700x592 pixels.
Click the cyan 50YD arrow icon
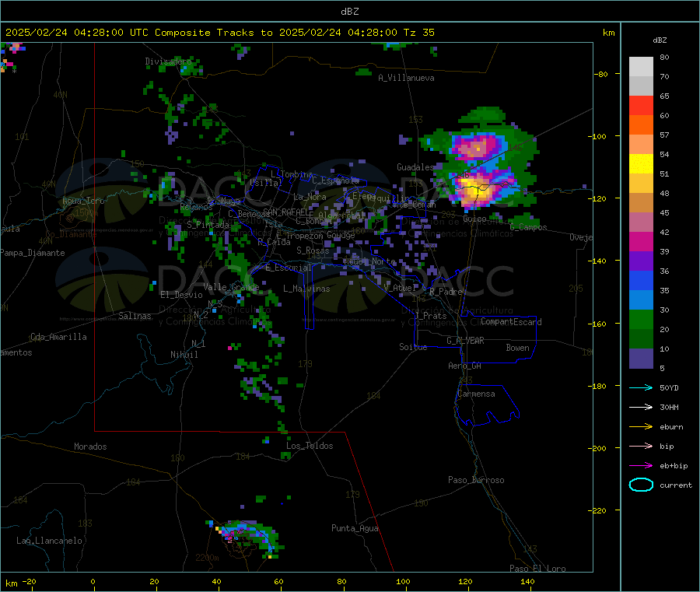point(641,387)
